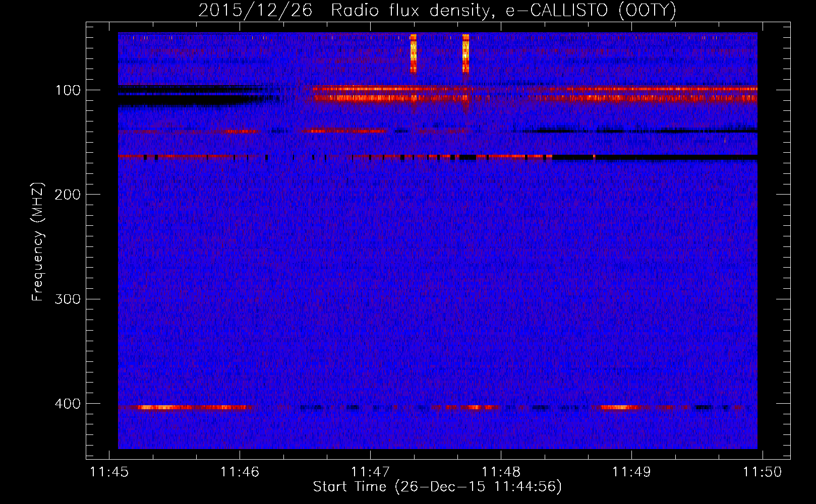
Task: Click the "Start Time (26-Dec-15 11:44:56)" axis label
Action: (437, 487)
